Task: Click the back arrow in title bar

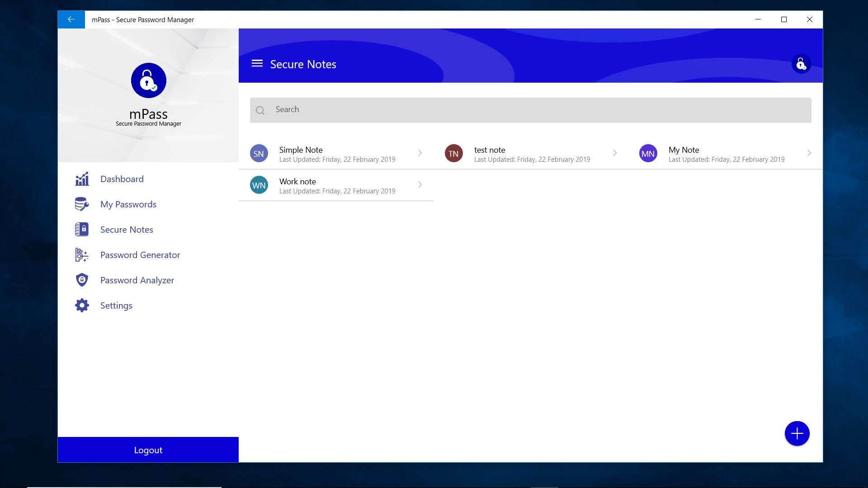Action: pos(71,19)
